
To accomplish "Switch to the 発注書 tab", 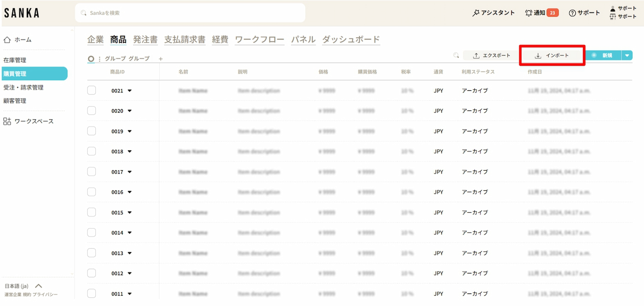I will (x=145, y=40).
